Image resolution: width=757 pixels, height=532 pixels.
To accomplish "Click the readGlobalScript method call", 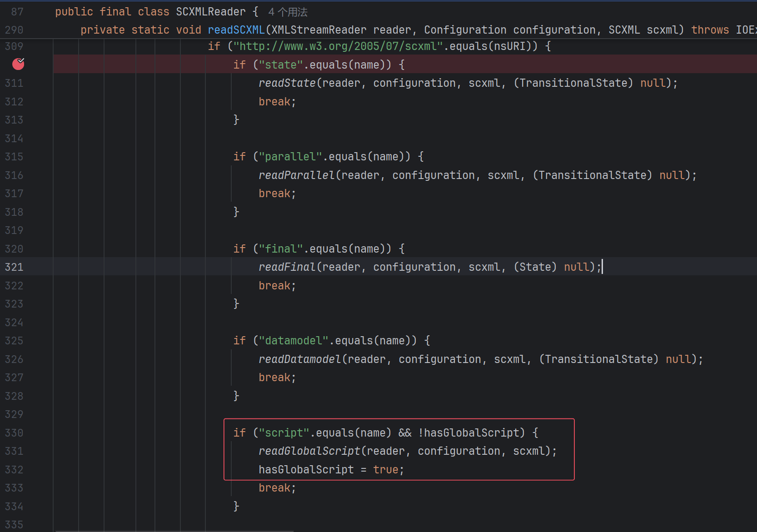I will click(309, 451).
